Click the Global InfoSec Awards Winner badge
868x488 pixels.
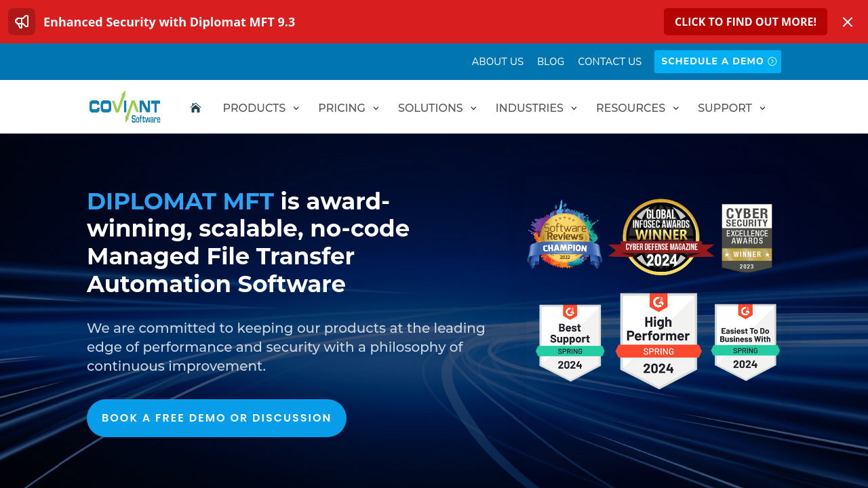661,237
